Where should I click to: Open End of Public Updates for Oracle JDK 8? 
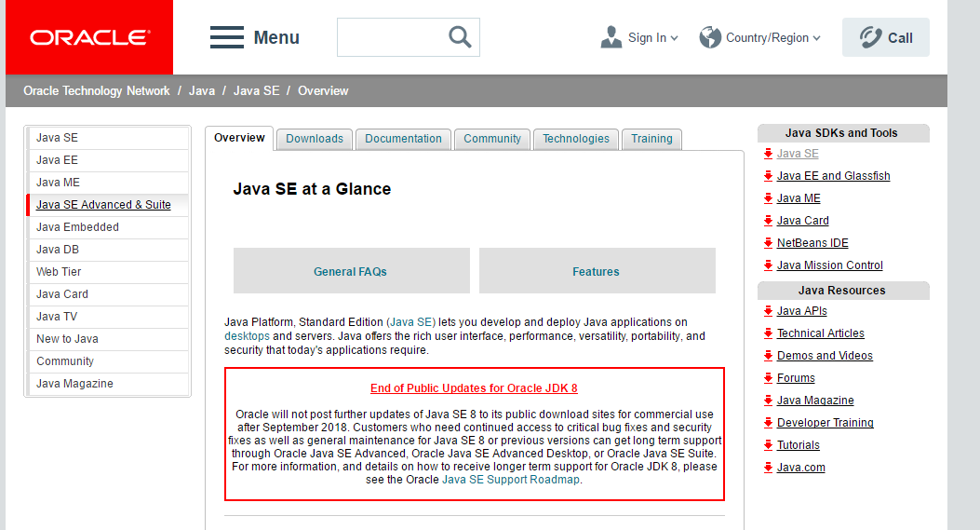point(474,388)
